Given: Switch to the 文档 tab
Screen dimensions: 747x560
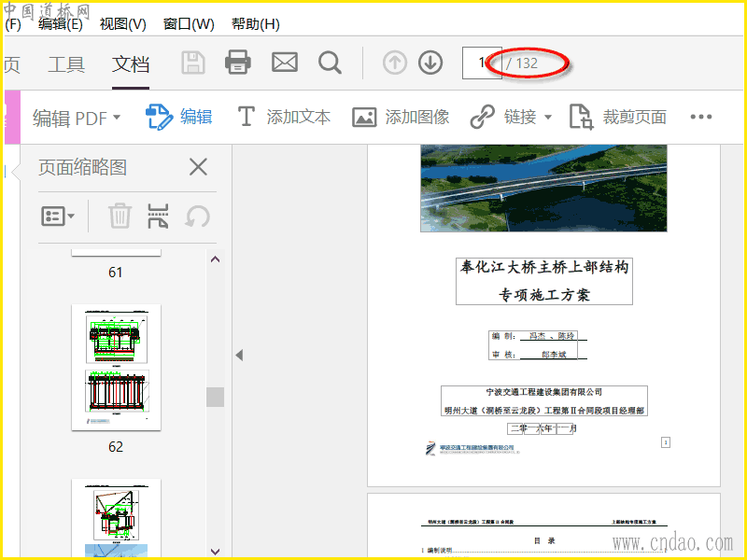Looking at the screenshot, I should [x=131, y=64].
